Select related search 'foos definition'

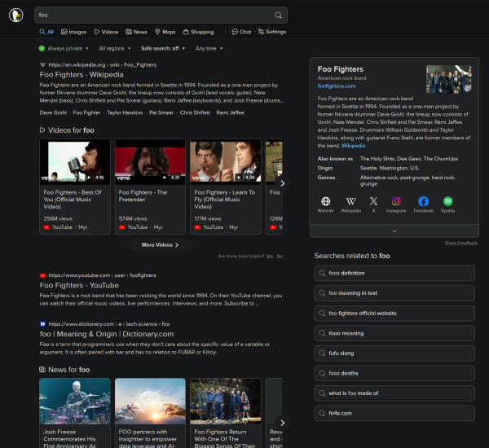click(x=394, y=273)
